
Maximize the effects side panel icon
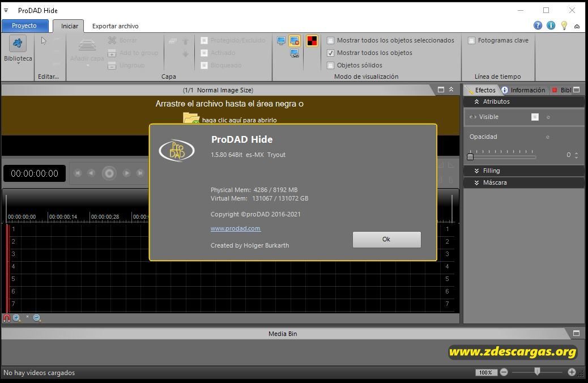[x=577, y=90]
